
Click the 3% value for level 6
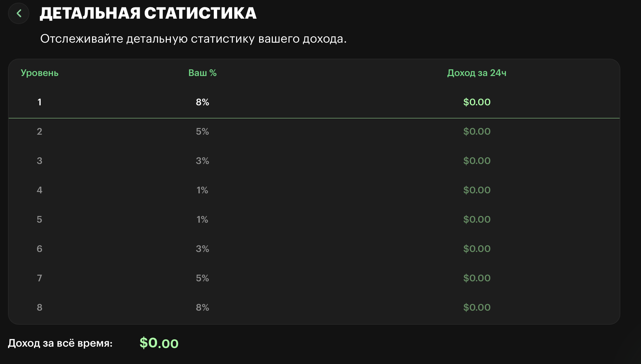pos(202,249)
